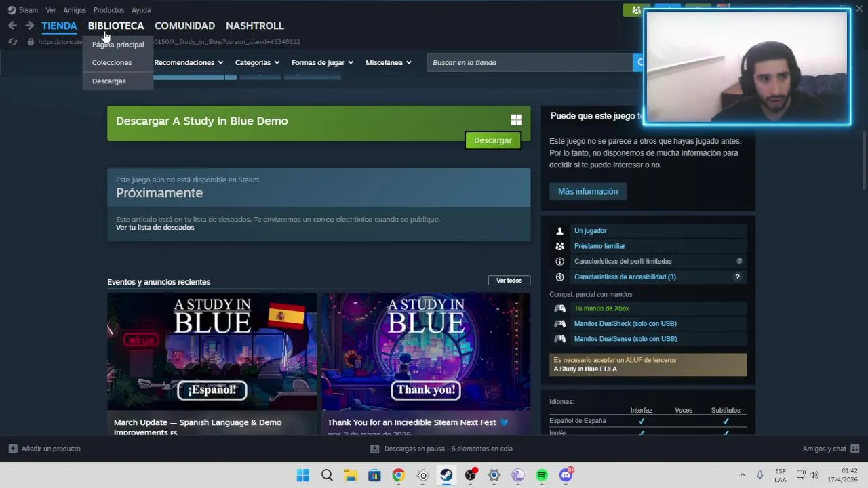Click the Buscar en la tienda field
Image resolution: width=868 pixels, height=488 pixels.
tap(529, 62)
